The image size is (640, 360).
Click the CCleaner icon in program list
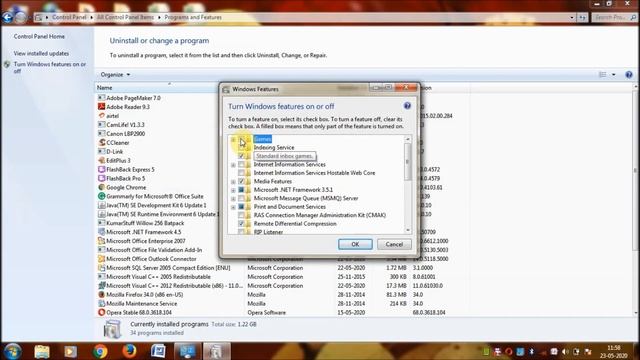pos(101,142)
